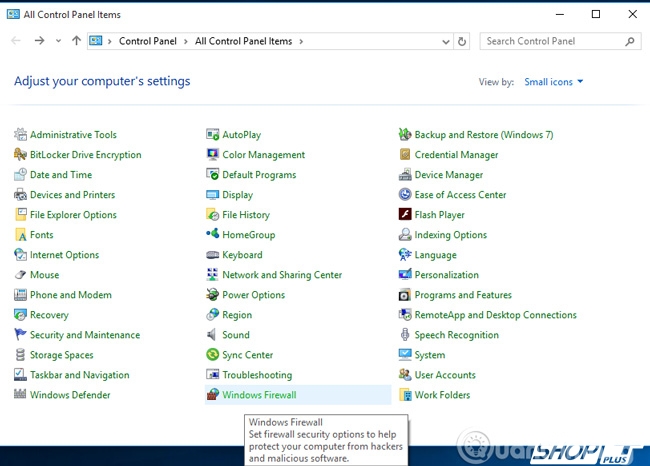650x466 pixels.
Task: Click the Windows Firewall icon
Action: tap(212, 395)
